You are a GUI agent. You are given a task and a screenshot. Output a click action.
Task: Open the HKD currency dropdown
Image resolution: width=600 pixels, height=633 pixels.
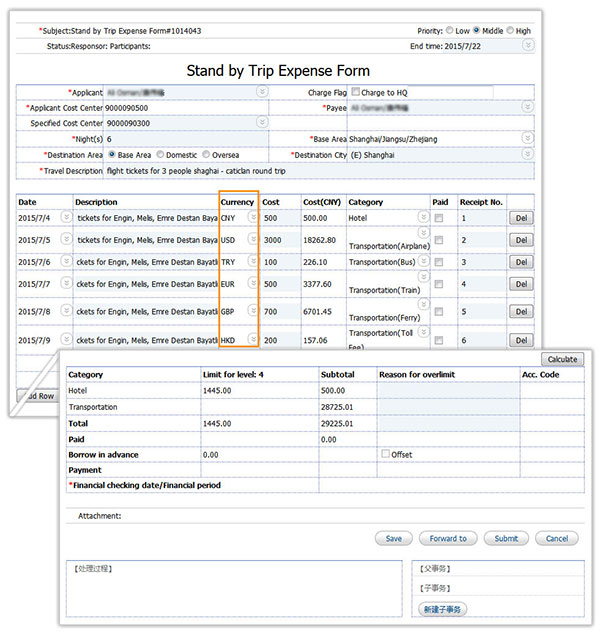click(x=253, y=338)
